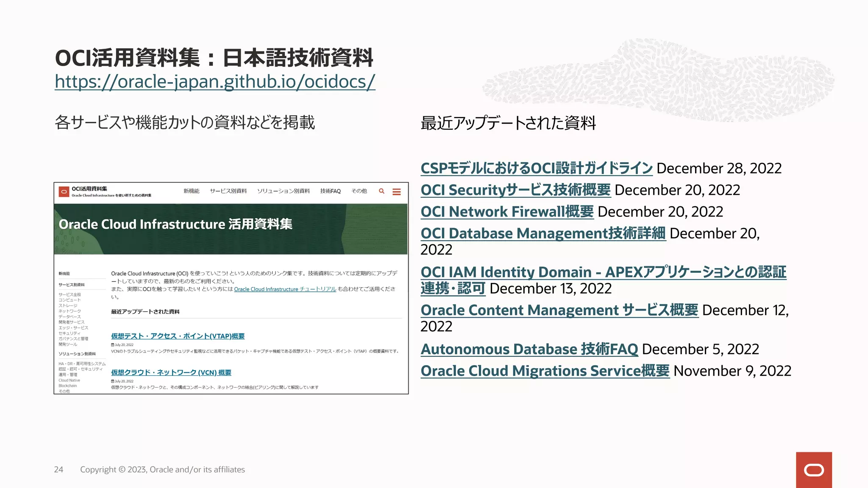This screenshot has height=488, width=868.
Task: Click the Copyright © 2023 Oracle footer text
Action: (162, 469)
